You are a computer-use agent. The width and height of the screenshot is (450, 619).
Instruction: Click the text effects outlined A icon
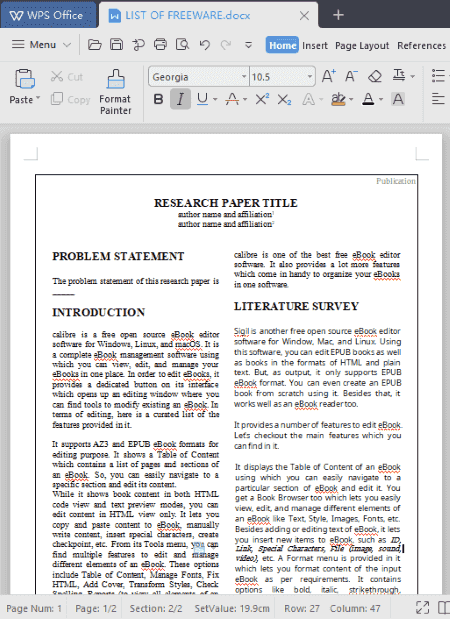[x=308, y=99]
